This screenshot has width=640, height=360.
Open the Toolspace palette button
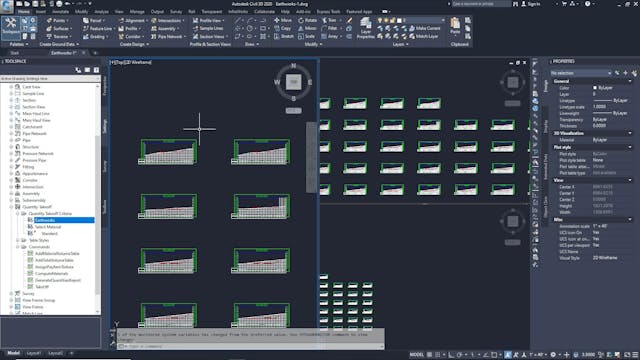pos(11,27)
